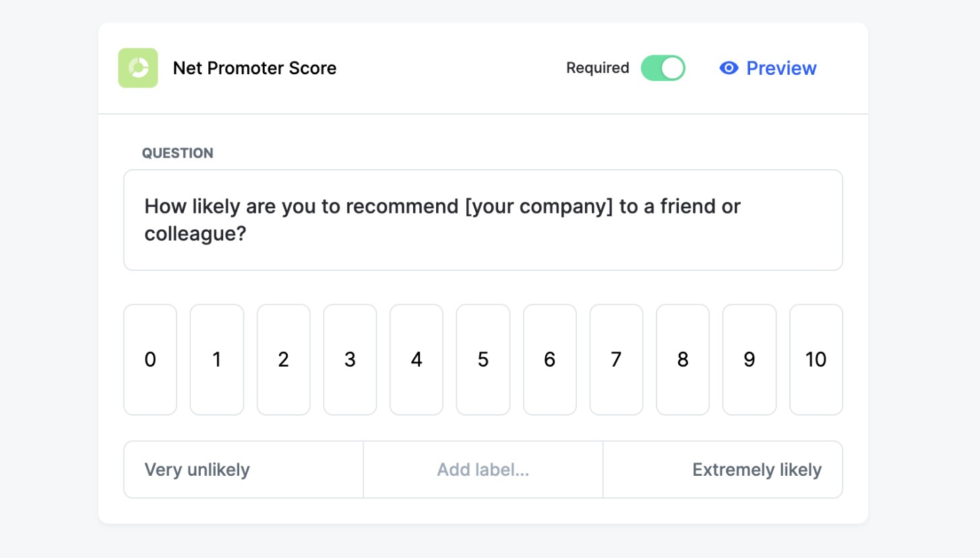The image size is (980, 558).
Task: Select score 6 on the rating scale
Action: coord(549,359)
